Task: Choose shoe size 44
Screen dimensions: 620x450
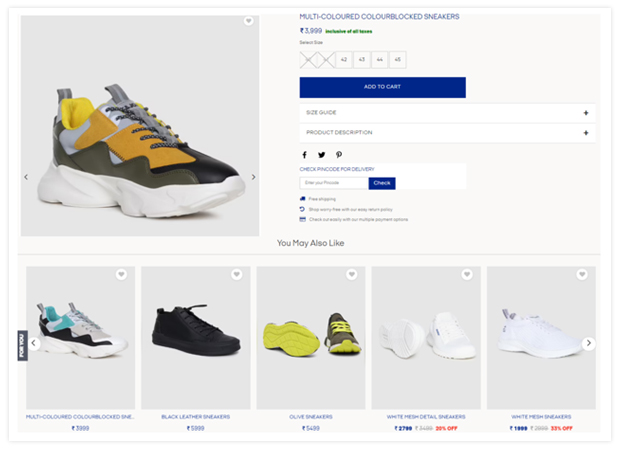Action: [x=380, y=60]
